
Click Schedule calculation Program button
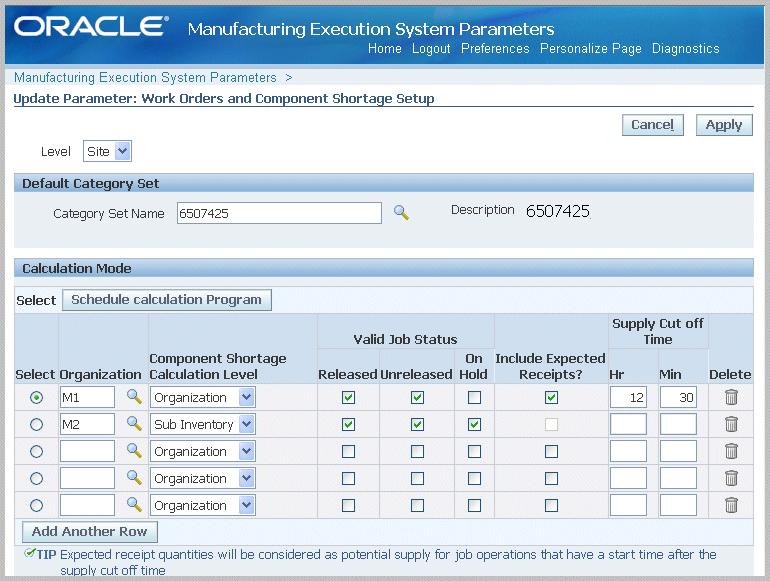(x=166, y=300)
